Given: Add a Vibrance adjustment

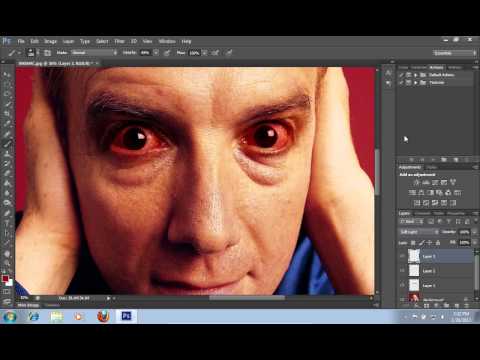Looking at the screenshot, I should pos(453,182).
